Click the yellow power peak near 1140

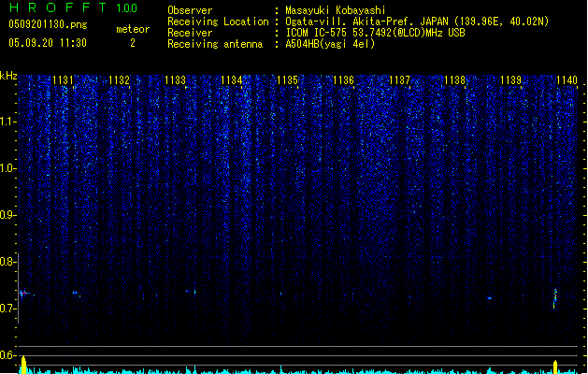555,367
